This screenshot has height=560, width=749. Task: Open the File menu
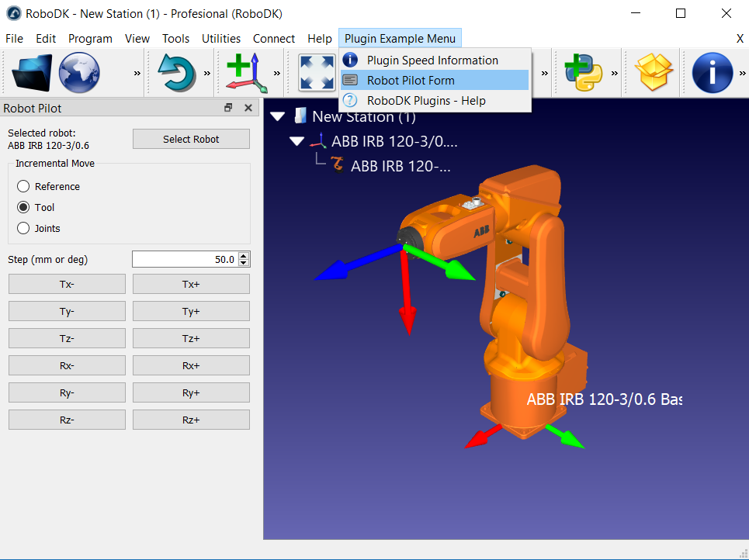14,39
